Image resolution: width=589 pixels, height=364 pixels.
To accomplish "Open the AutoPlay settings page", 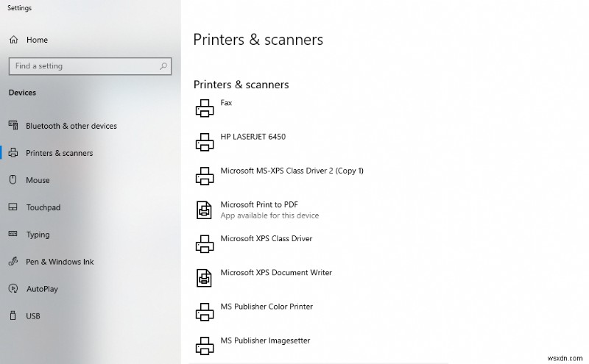I will [42, 289].
